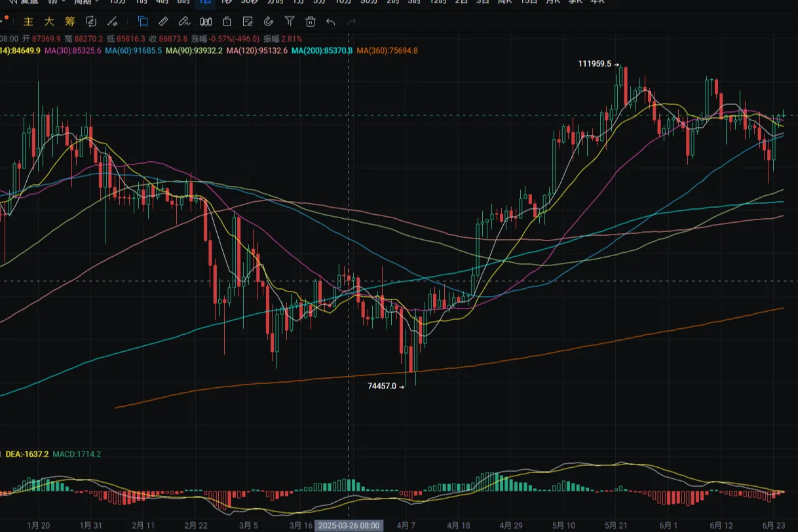Screen dimensions: 798x532
Task: Click the 6月1 date axis label
Action: (x=669, y=525)
